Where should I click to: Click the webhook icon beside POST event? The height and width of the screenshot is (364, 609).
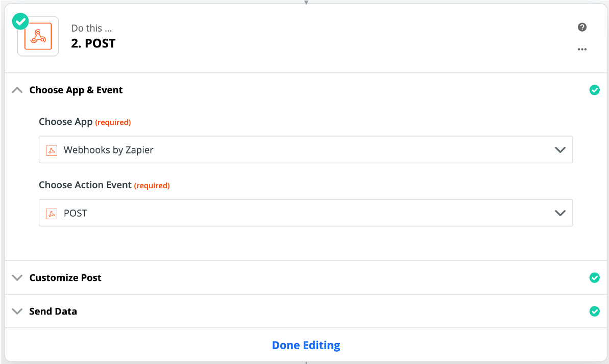pos(52,214)
